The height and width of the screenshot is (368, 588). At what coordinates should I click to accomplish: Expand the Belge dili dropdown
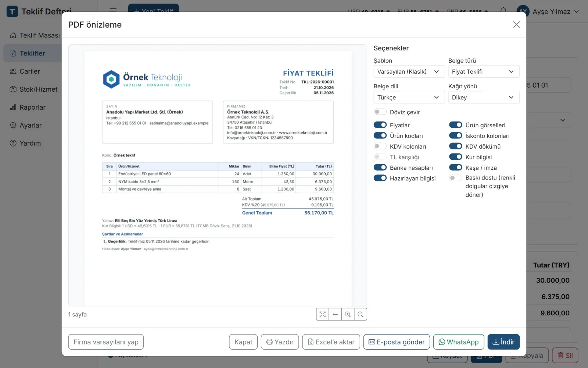click(x=409, y=97)
